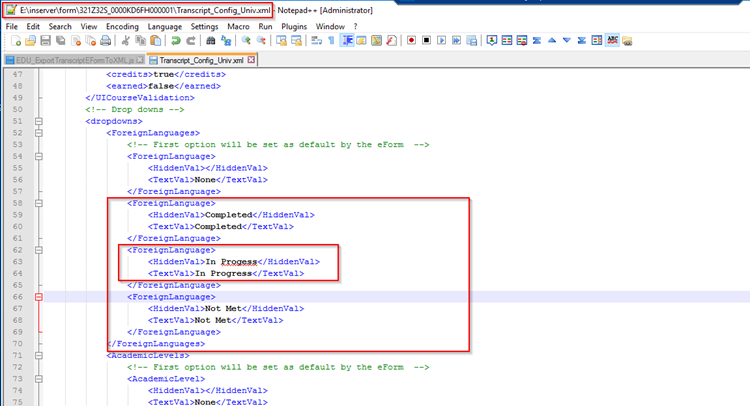Play back the recorded macro
The width and height of the screenshot is (750, 406).
[x=441, y=41]
